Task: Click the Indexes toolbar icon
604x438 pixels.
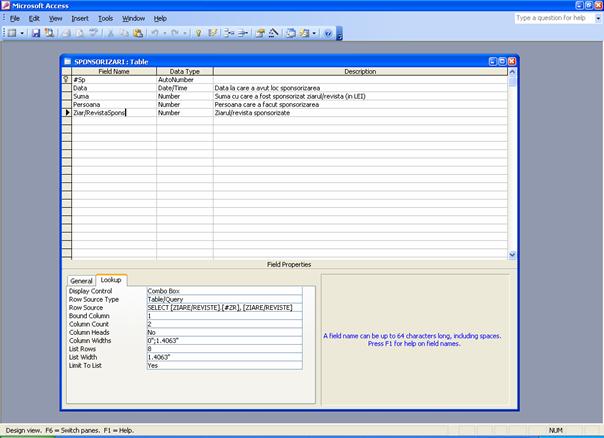Action: pos(212,33)
